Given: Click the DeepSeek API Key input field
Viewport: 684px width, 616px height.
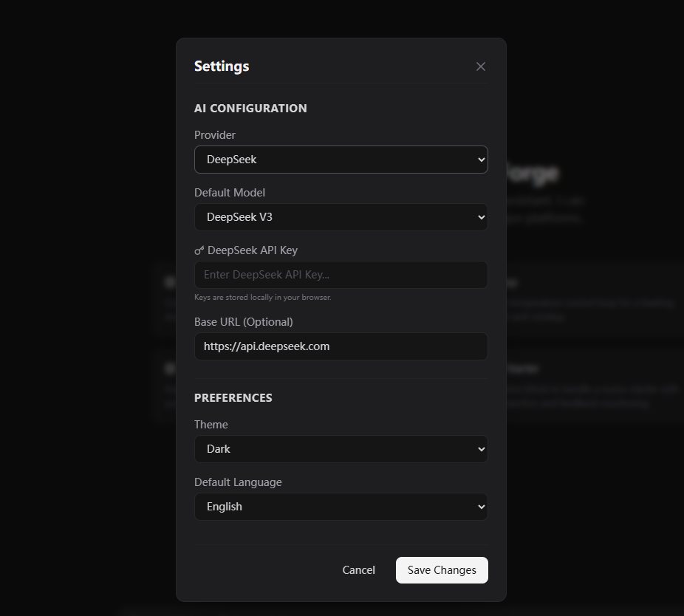Looking at the screenshot, I should click(x=341, y=275).
